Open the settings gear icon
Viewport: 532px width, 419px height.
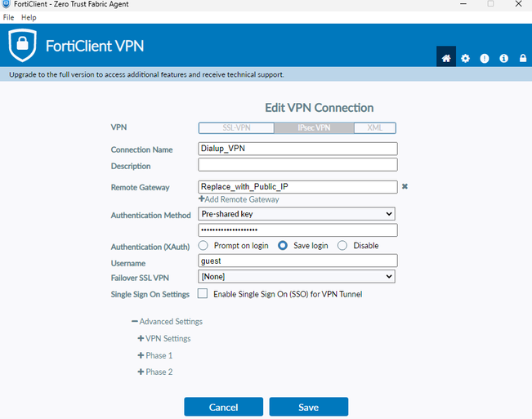[x=466, y=59]
